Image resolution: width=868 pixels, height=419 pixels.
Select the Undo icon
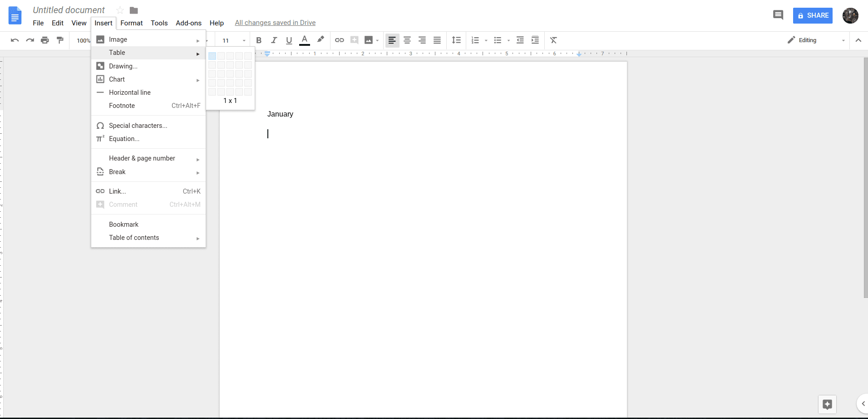tap(15, 40)
